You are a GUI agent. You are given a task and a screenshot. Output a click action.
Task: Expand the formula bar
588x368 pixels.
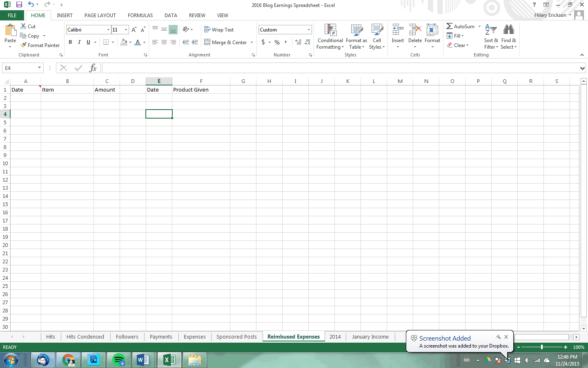pyautogui.click(x=582, y=68)
